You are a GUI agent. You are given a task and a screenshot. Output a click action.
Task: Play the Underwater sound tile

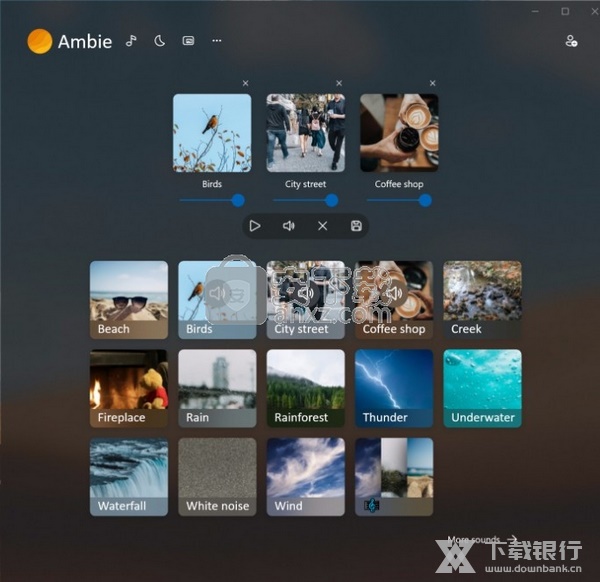tap(483, 388)
